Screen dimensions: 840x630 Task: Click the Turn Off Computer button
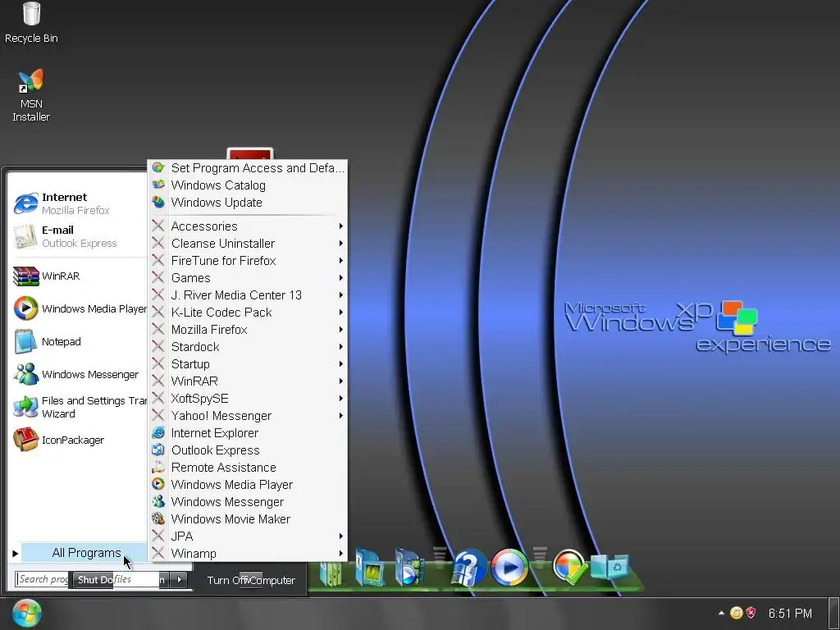pyautogui.click(x=251, y=580)
